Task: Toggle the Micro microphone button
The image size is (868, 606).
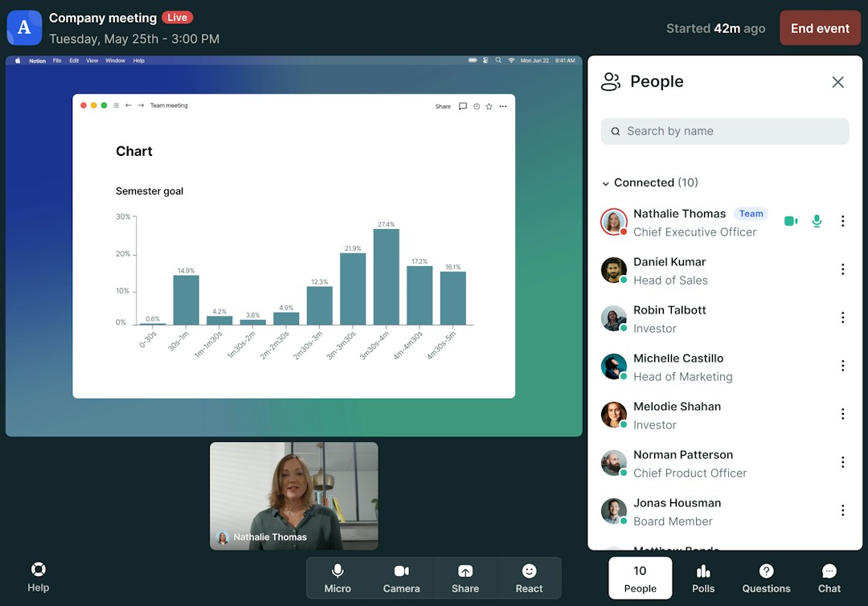Action: point(338,579)
